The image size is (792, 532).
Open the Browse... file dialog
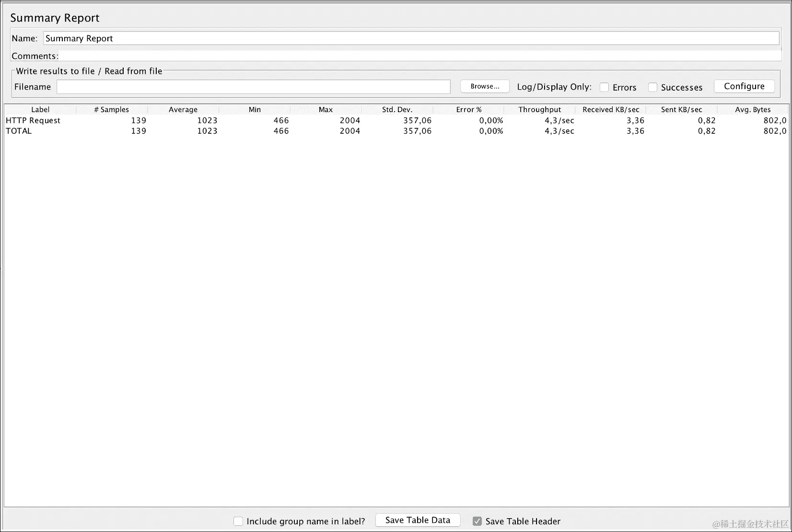click(485, 86)
